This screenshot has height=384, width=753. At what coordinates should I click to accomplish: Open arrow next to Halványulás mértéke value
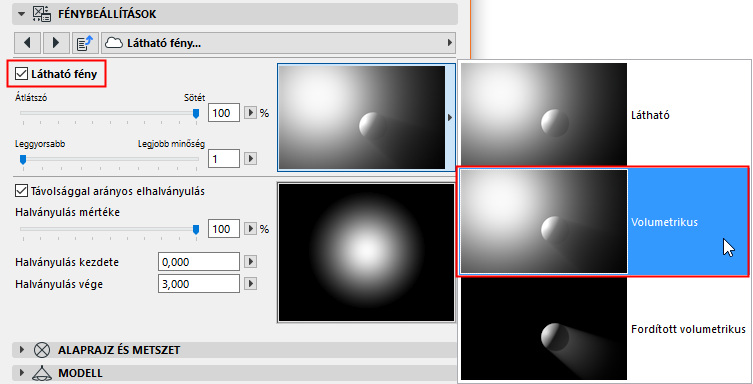[250, 229]
